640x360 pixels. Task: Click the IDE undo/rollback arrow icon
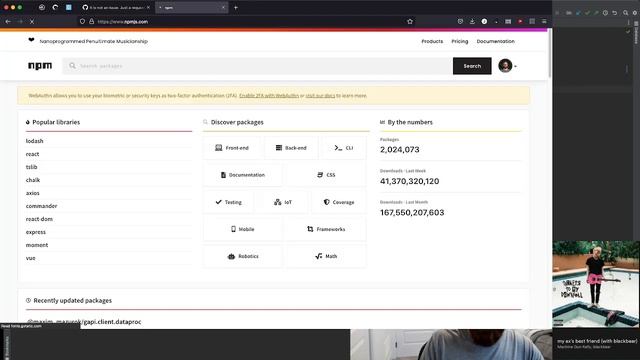pos(615,13)
